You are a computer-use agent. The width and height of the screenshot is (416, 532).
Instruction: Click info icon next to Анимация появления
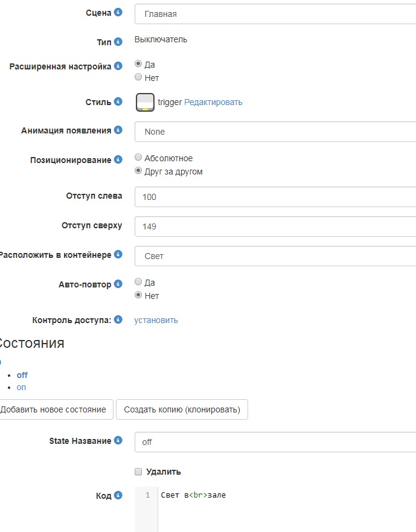click(x=118, y=130)
